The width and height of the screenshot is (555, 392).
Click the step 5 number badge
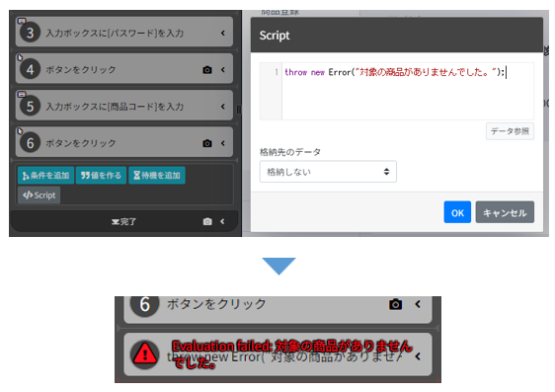click(x=30, y=106)
